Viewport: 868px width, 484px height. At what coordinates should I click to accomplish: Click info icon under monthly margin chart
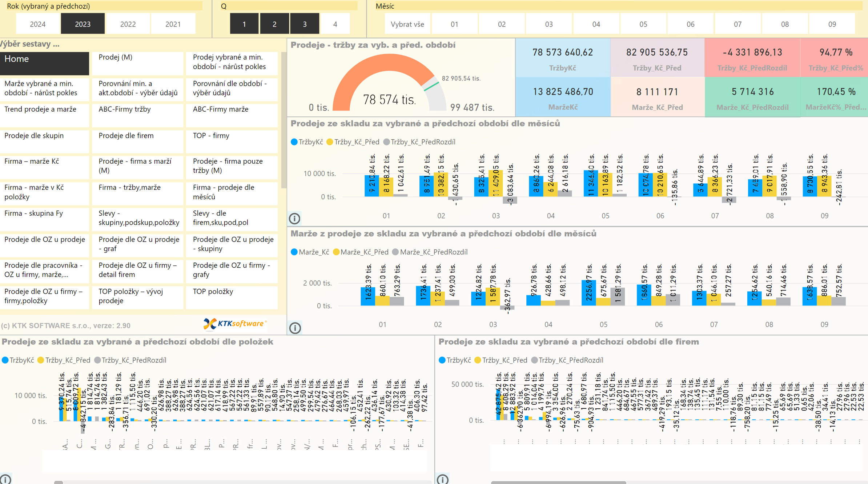point(295,328)
